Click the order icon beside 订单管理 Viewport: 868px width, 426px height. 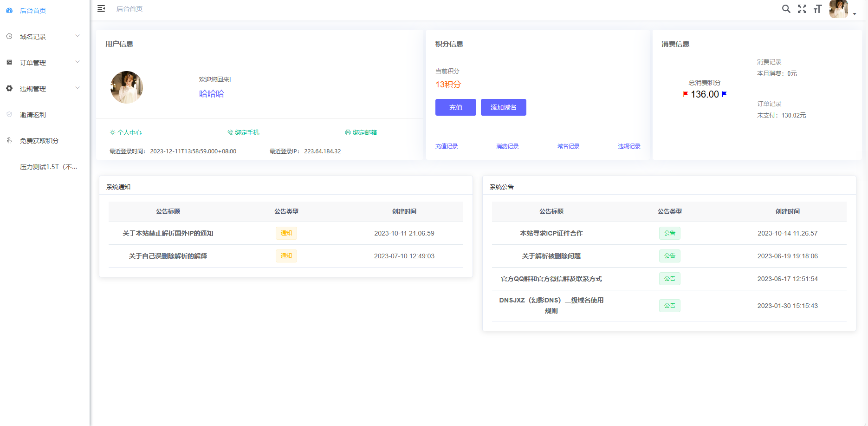9,62
